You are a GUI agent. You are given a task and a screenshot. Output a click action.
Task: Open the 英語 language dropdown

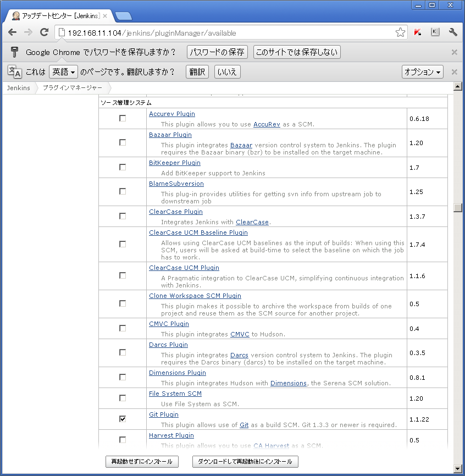tap(63, 72)
